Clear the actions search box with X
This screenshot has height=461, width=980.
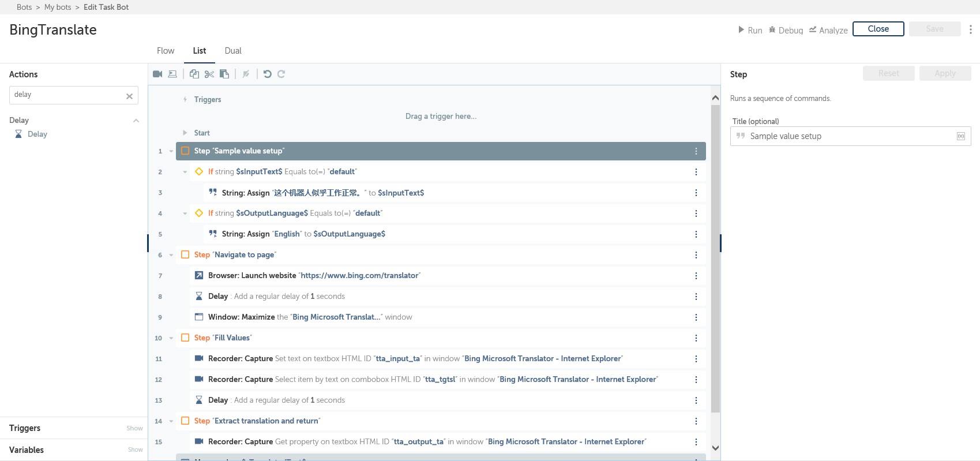coord(129,96)
